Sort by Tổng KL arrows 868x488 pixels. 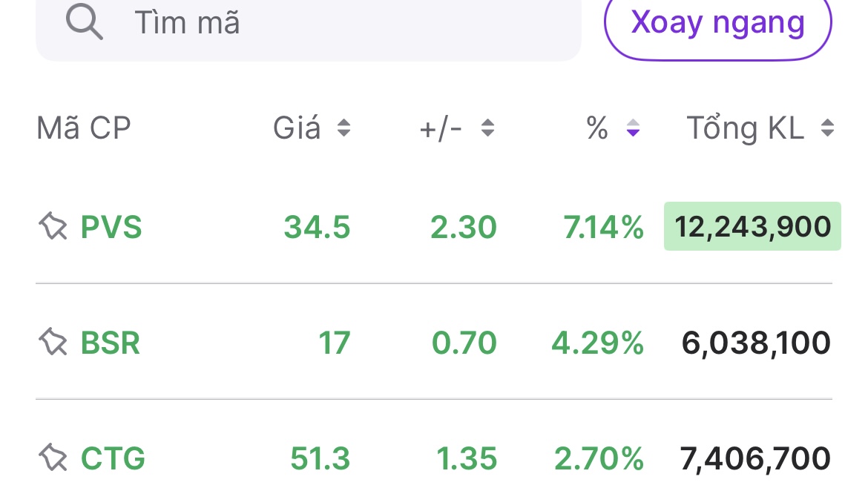[827, 128]
